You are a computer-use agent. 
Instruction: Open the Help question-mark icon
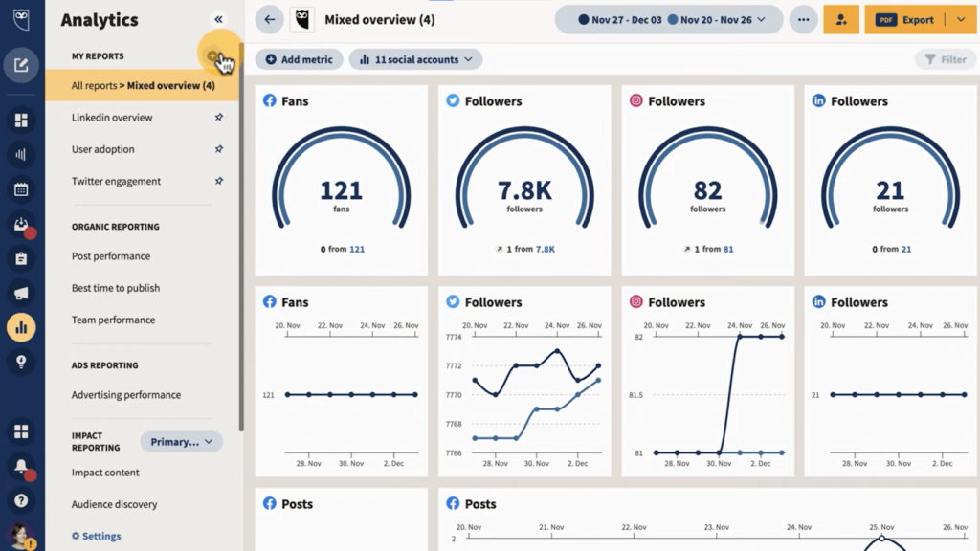coord(21,500)
